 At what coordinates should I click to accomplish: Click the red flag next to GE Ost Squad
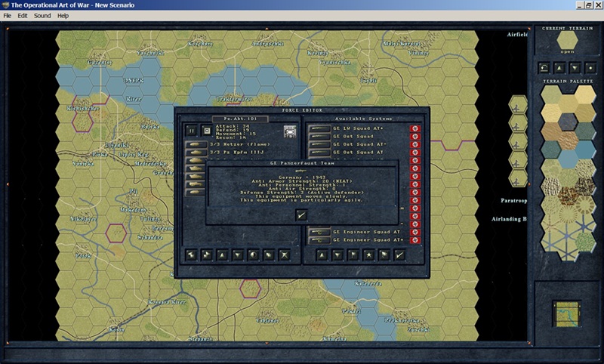tap(414, 137)
